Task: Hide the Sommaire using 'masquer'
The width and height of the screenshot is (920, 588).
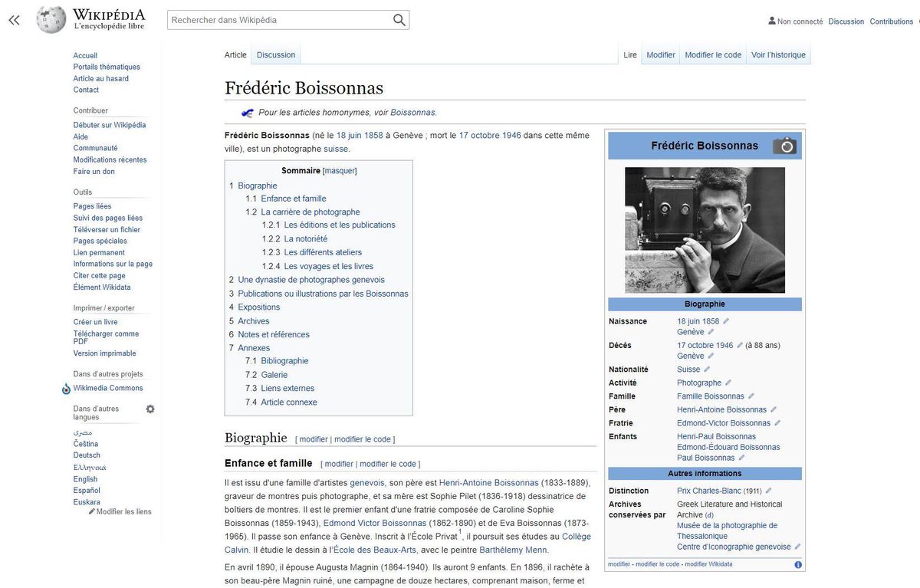Action: click(340, 170)
